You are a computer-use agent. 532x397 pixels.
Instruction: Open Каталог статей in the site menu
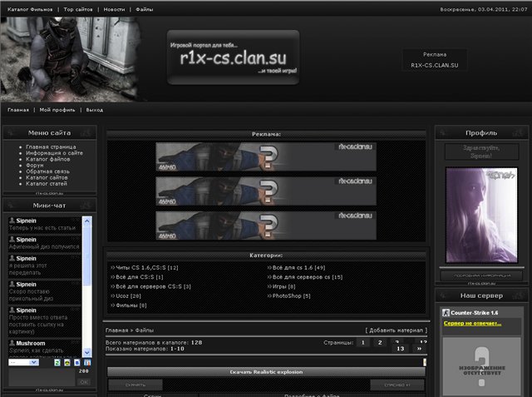tap(47, 184)
